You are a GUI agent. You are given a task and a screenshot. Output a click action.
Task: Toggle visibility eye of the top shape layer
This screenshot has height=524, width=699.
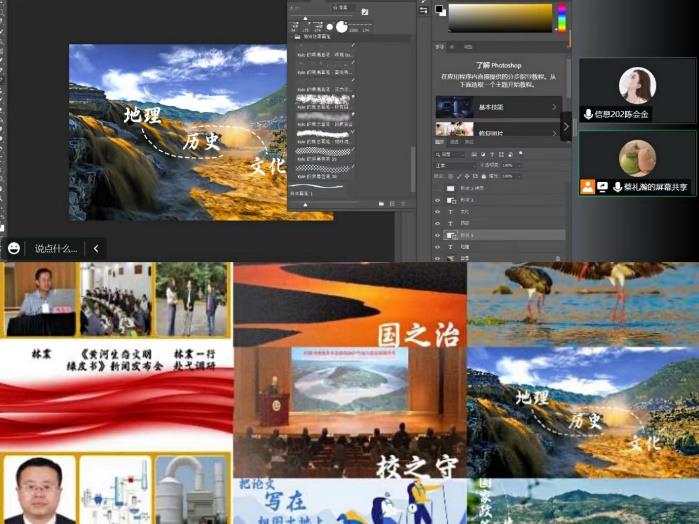[437, 200]
